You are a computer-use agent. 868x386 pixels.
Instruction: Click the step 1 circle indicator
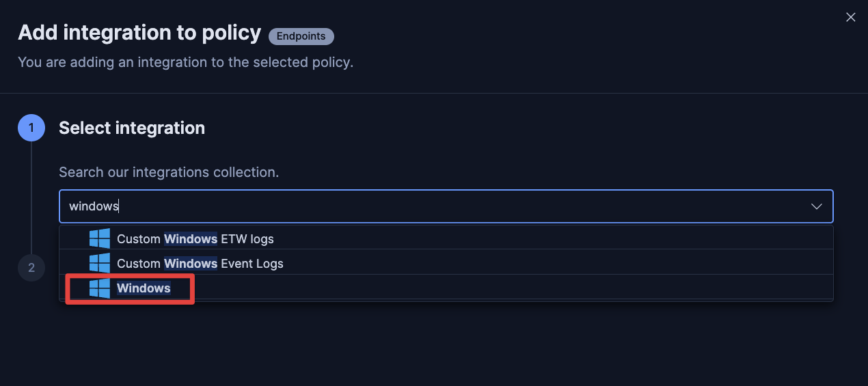coord(31,128)
